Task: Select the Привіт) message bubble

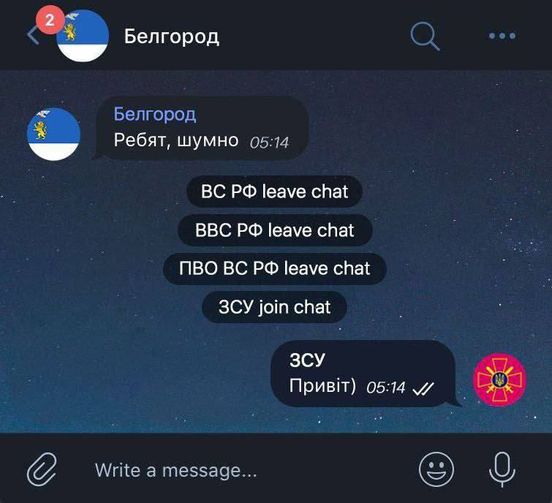Action: [x=366, y=374]
